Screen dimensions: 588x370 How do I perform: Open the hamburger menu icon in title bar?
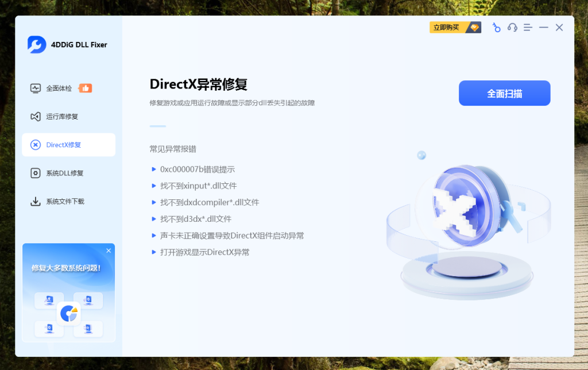pos(528,28)
